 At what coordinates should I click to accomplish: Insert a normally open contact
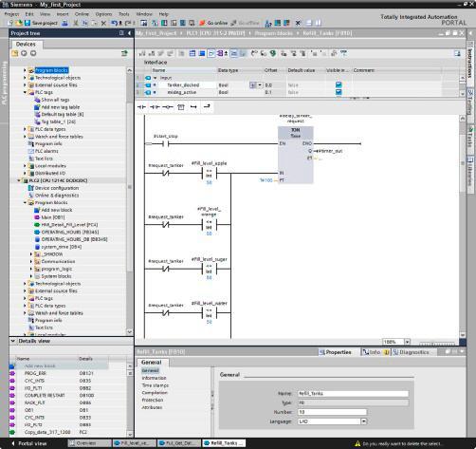pyautogui.click(x=141, y=107)
